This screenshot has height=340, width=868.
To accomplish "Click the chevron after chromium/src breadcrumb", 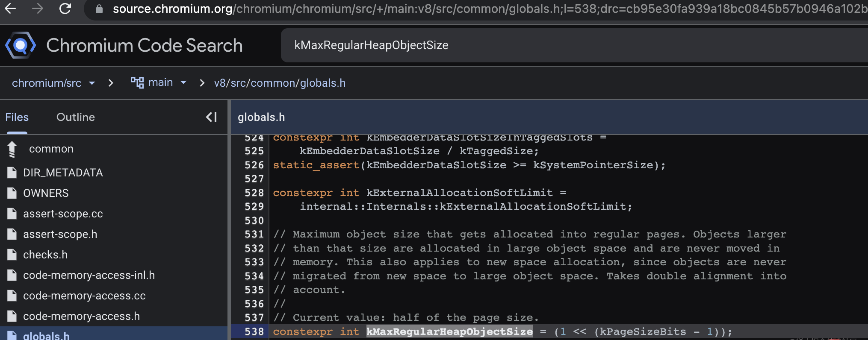I will pyautogui.click(x=111, y=83).
